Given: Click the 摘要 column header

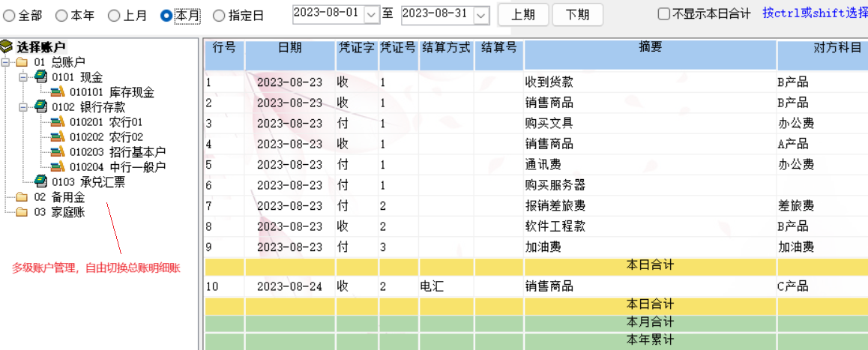Looking at the screenshot, I should tap(650, 48).
